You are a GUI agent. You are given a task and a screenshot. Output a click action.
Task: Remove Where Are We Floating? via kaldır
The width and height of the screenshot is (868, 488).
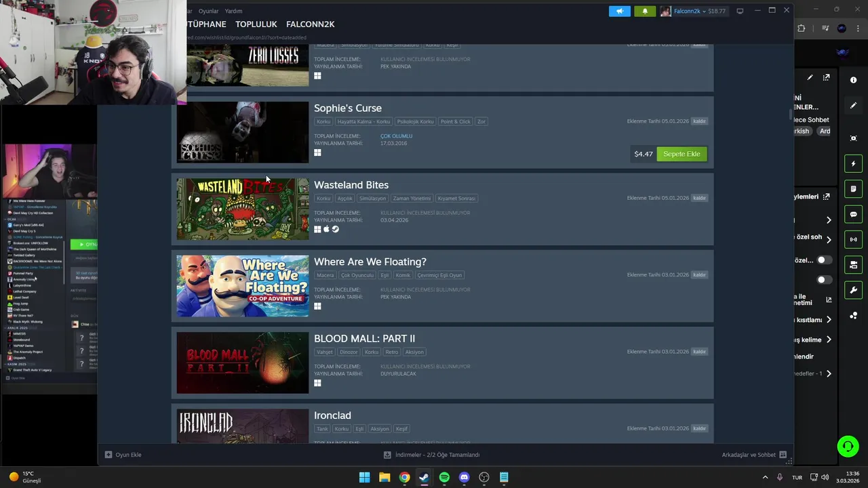tap(699, 274)
